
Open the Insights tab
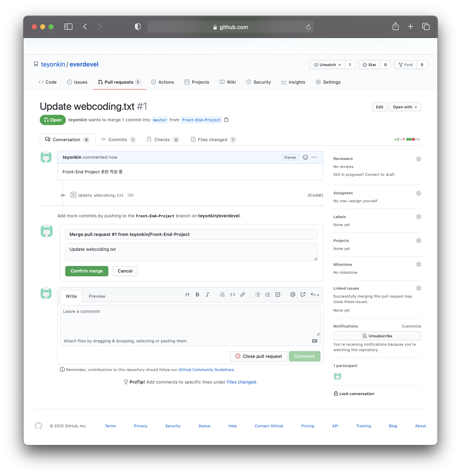293,82
